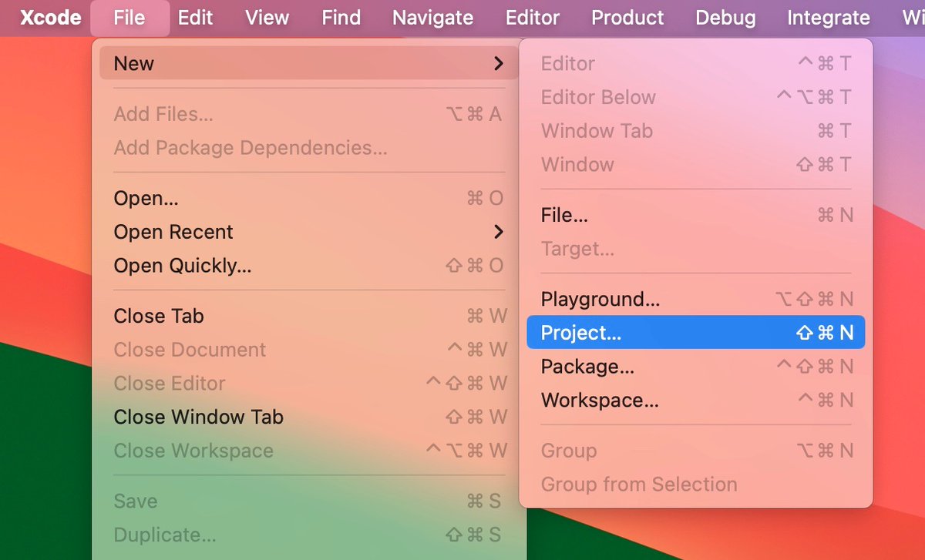Choose Close Document

tap(308, 350)
